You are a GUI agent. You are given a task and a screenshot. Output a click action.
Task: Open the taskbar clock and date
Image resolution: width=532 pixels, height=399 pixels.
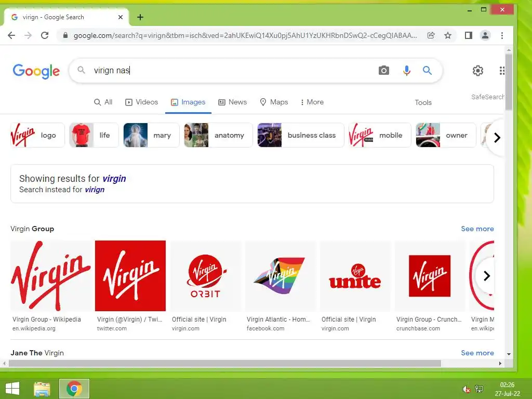[x=507, y=389]
